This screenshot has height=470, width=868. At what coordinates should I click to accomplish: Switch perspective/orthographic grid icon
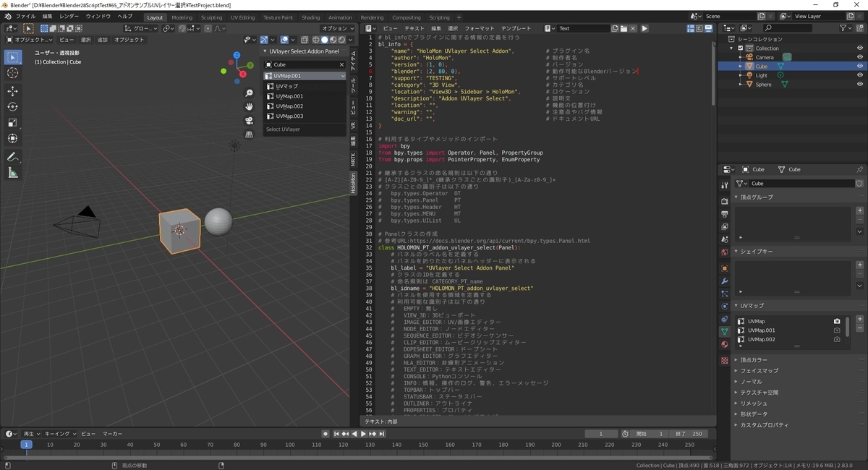point(250,134)
